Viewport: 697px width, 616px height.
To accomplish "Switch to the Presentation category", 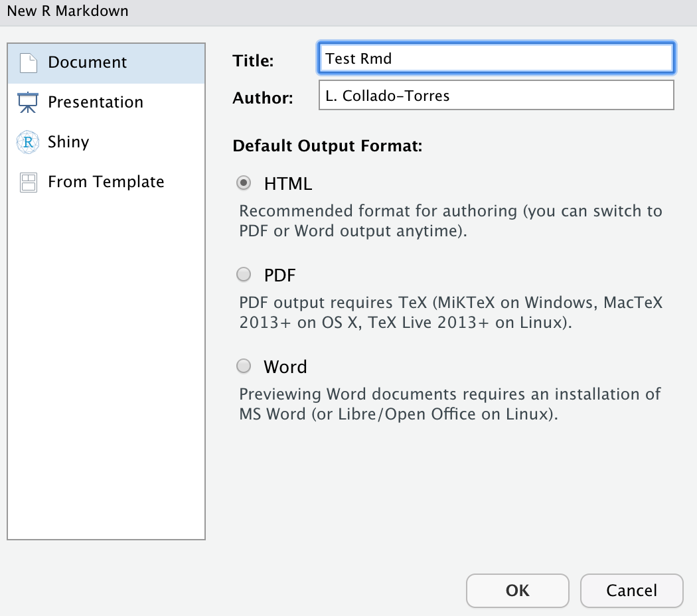I will 95,102.
